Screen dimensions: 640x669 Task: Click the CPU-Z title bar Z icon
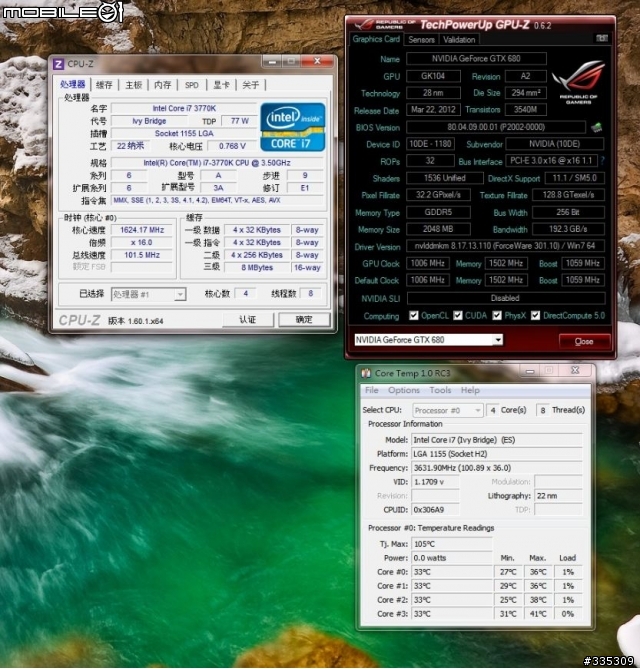58,64
